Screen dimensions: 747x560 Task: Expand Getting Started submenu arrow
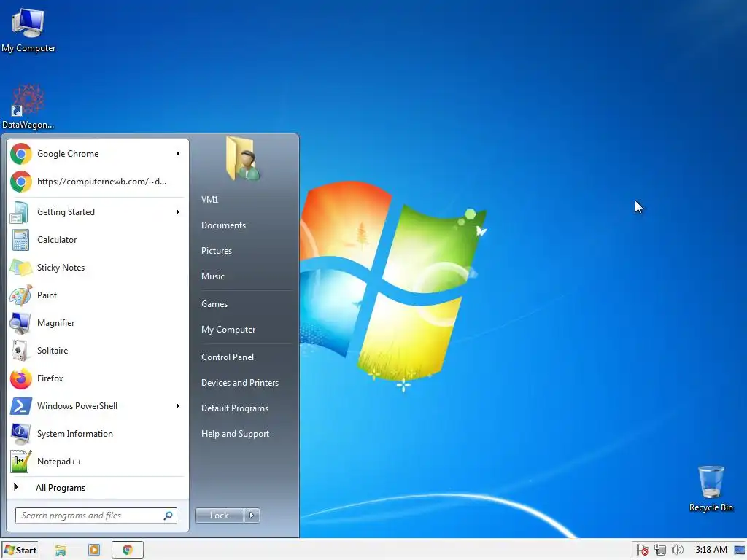(x=178, y=212)
